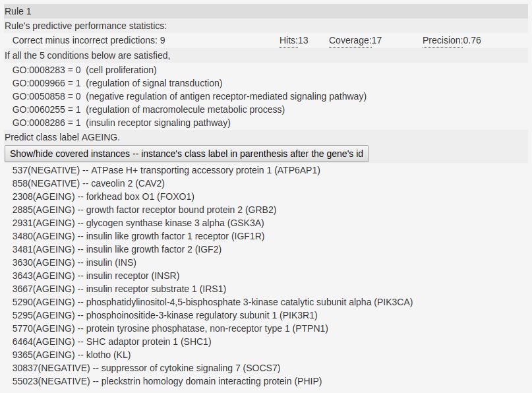532x393 pixels.
Task: Click the GO:0060255 macromolecule metabolic condition
Action: click(148, 109)
